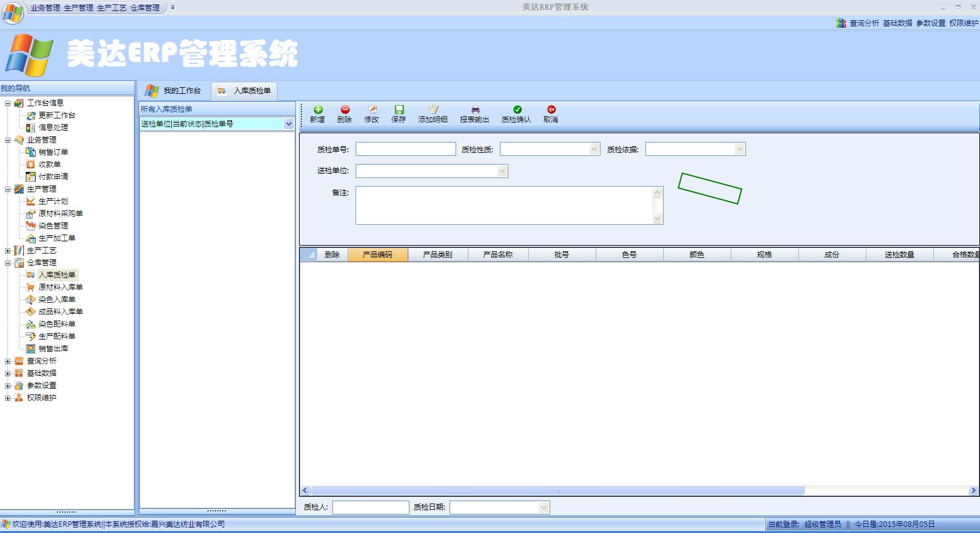Open the 查询分析 menu at top right
Screen dimensions: 980x533
point(865,23)
